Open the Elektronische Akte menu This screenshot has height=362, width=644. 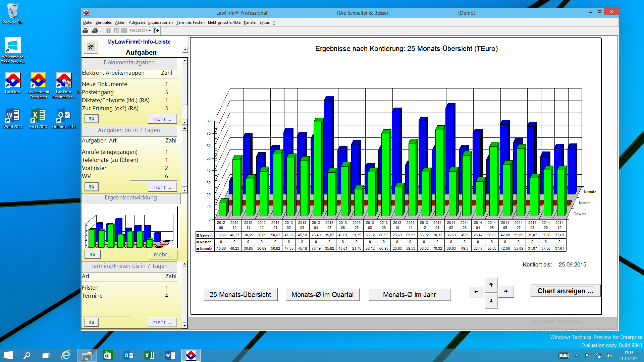[224, 22]
